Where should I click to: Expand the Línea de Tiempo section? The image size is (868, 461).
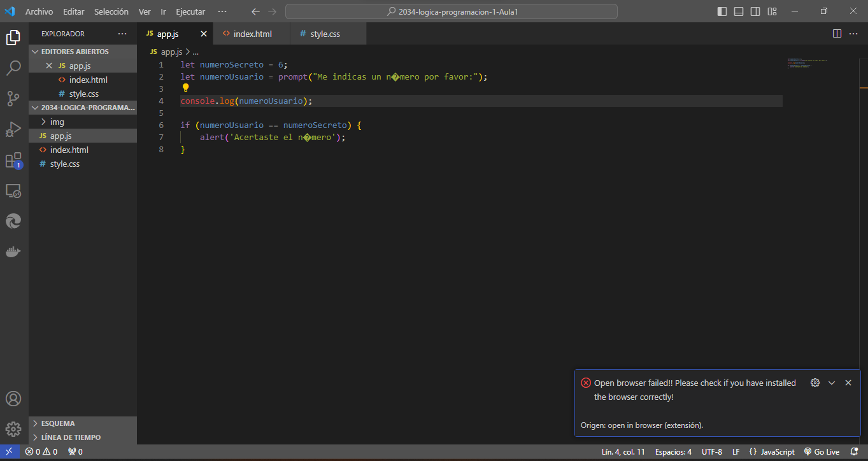pos(83,437)
